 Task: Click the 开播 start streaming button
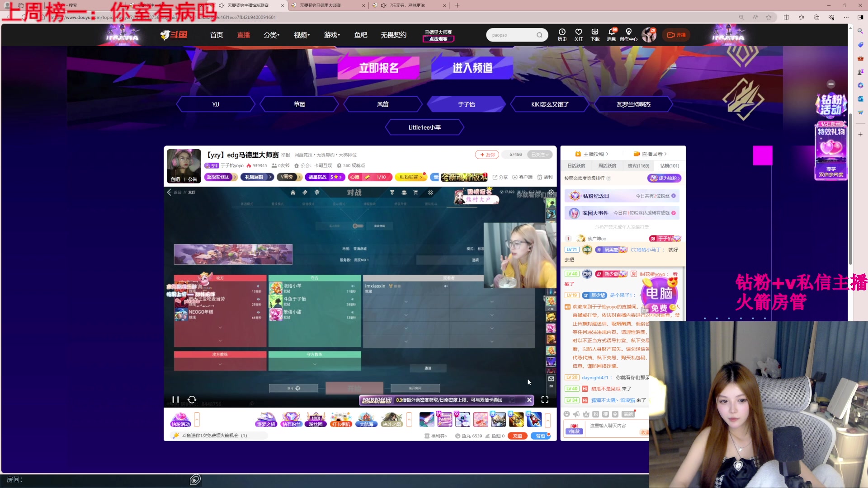tap(676, 35)
